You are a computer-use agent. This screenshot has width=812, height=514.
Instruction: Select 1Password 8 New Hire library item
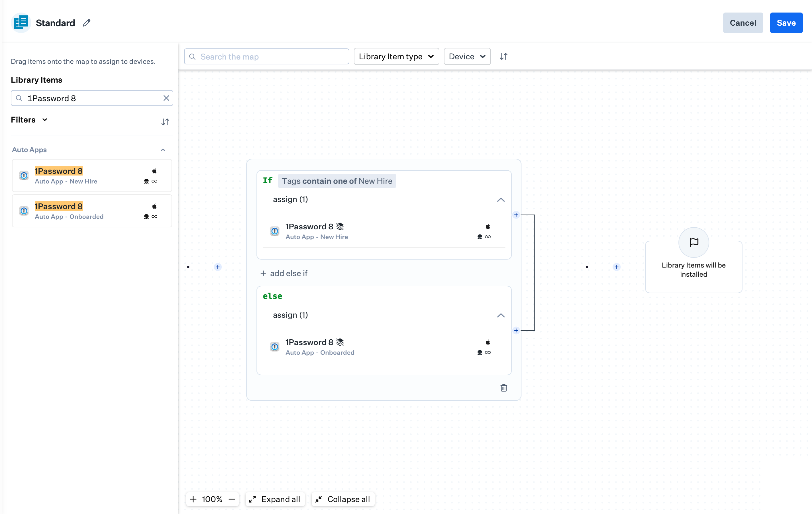point(92,176)
